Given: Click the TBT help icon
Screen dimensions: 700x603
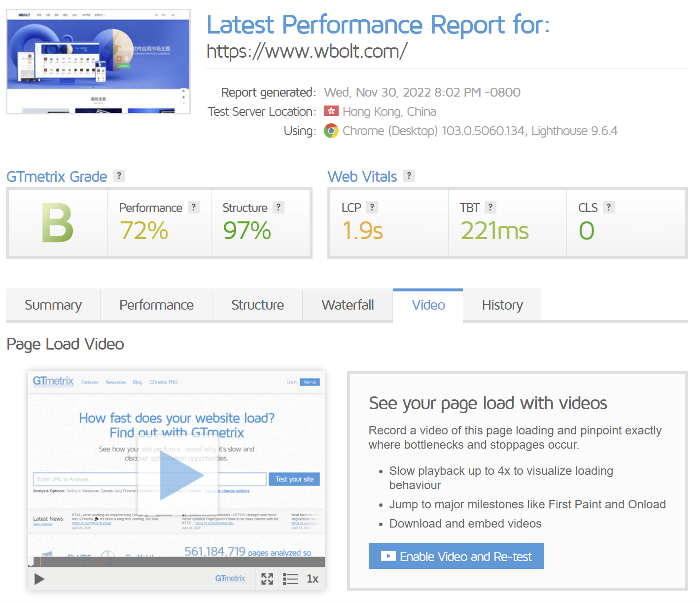Looking at the screenshot, I should (490, 208).
